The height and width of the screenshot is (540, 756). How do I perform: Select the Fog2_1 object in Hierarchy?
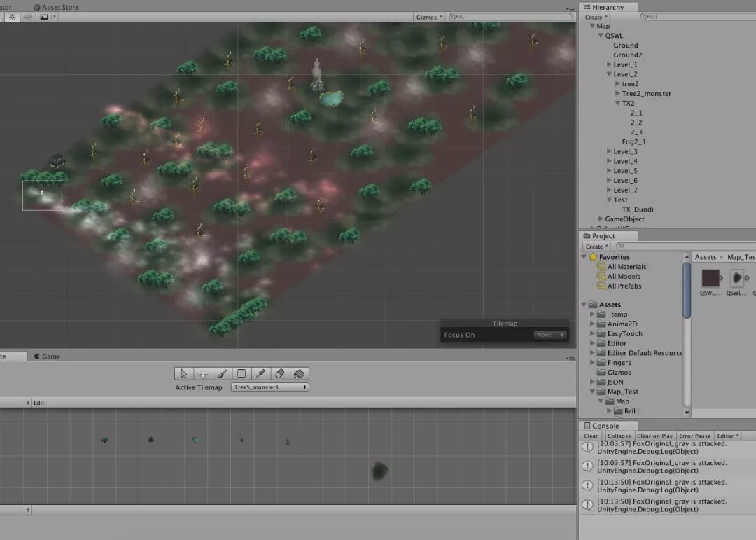coord(633,141)
